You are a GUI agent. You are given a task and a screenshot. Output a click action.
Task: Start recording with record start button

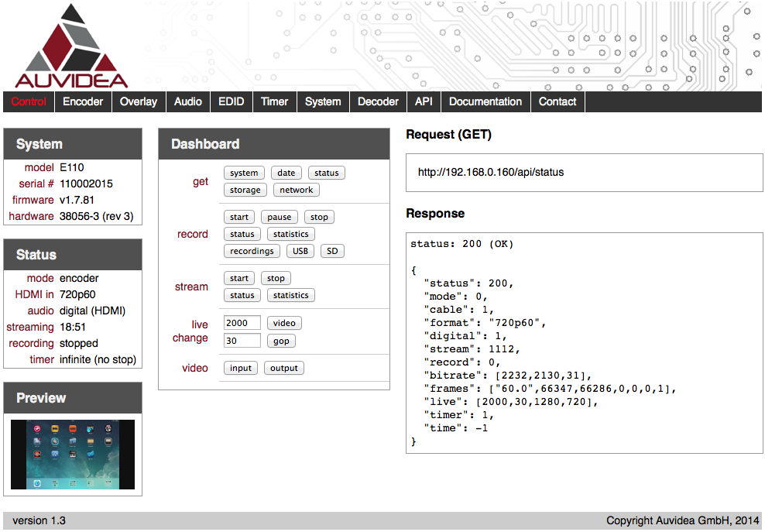(239, 217)
